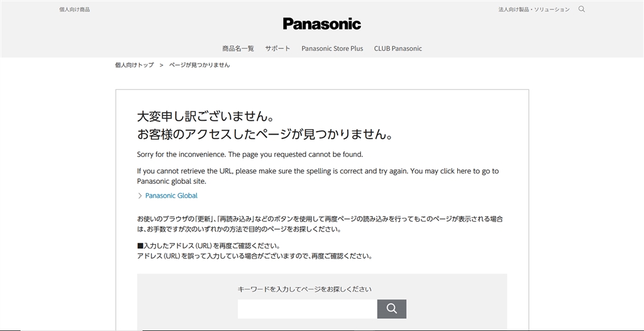Select 個人向け商品 in the top bar
The height and width of the screenshot is (331, 644).
pos(74,9)
